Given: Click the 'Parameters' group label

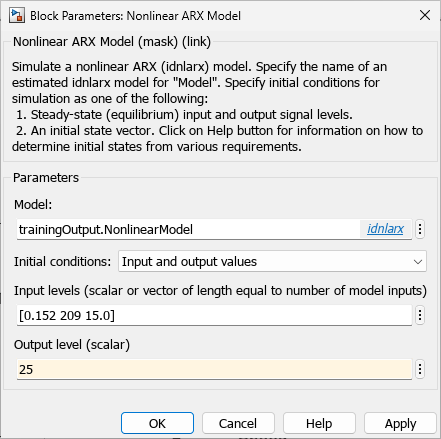Looking at the screenshot, I should 46,178.
